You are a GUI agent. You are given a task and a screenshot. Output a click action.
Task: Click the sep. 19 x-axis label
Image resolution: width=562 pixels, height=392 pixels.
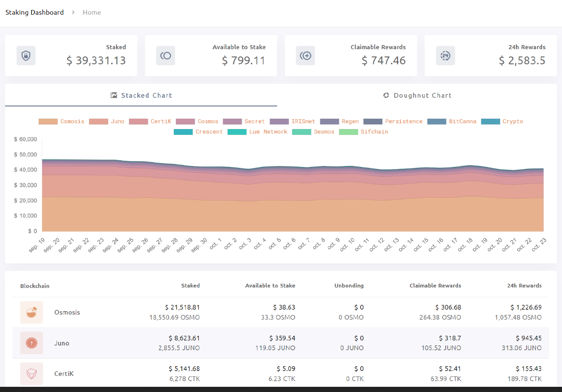click(37, 245)
